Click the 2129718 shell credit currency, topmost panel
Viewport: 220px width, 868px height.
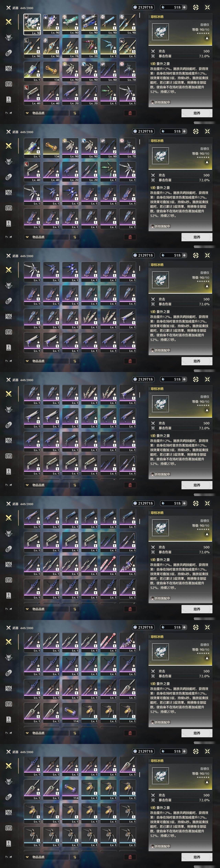pos(143,7)
